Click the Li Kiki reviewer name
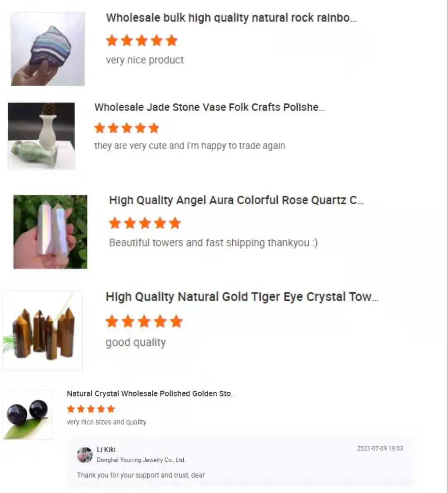 [x=106, y=449]
